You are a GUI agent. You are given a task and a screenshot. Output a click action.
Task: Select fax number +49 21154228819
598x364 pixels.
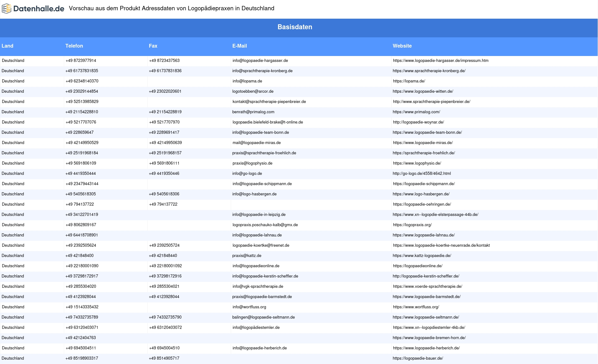click(165, 112)
